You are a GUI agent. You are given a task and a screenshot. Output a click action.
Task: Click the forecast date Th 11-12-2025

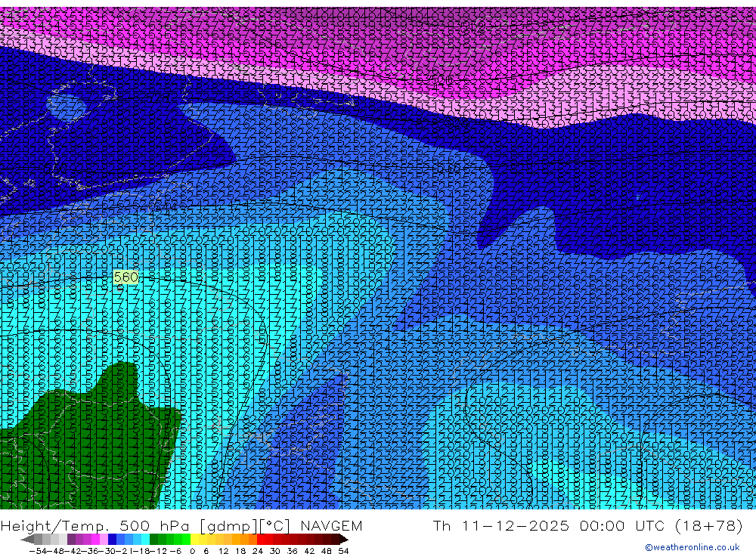[501, 525]
